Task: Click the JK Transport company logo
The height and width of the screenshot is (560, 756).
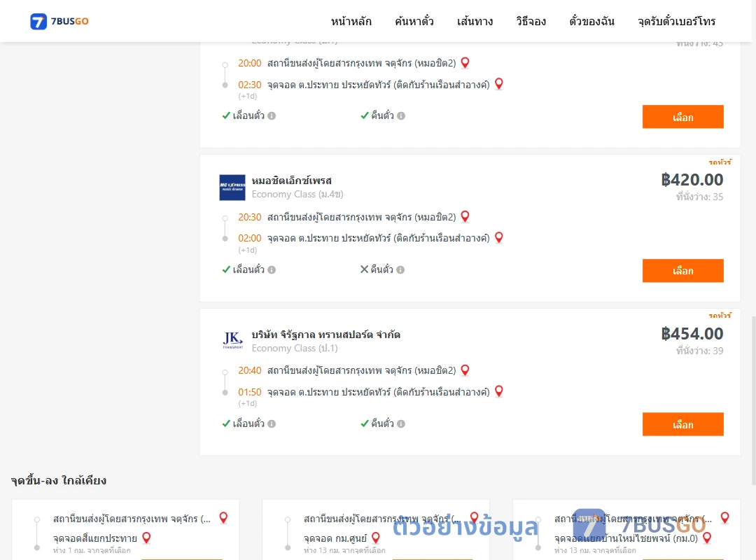Action: point(232,340)
